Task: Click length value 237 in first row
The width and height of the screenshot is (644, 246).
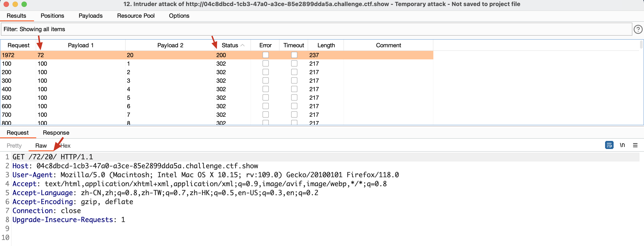Action: [x=314, y=55]
